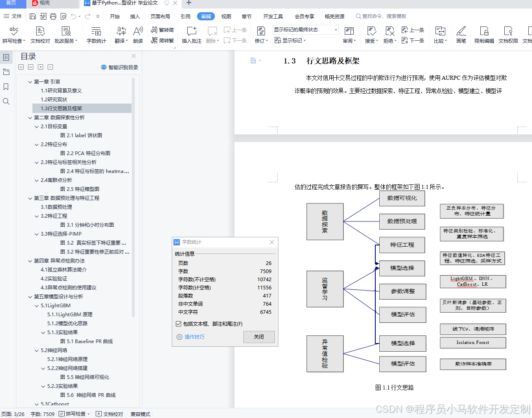The height and width of the screenshot is (418, 532).
Task: Toggle 显示标记 markup display
Action: [290, 40]
